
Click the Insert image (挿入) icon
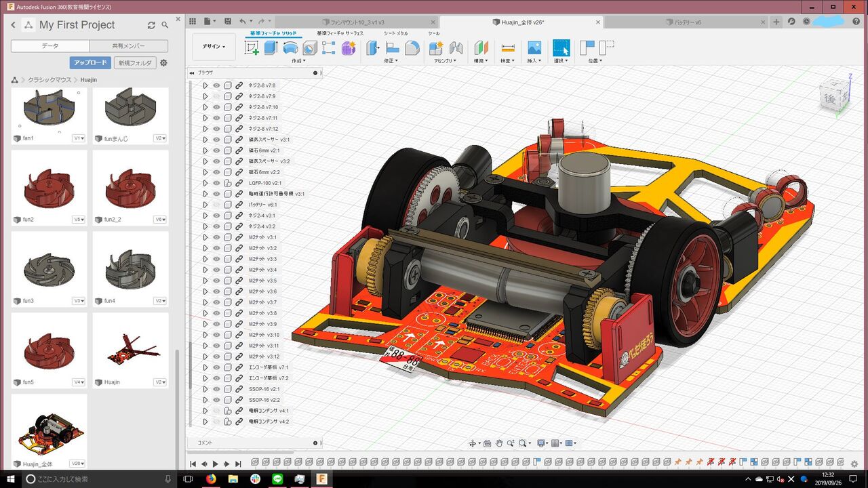(534, 48)
